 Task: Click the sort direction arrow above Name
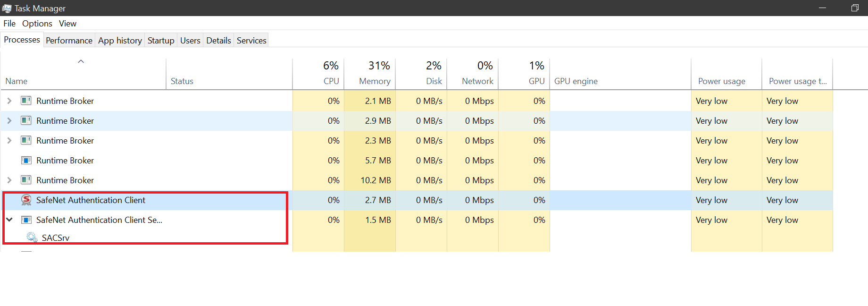point(81,61)
